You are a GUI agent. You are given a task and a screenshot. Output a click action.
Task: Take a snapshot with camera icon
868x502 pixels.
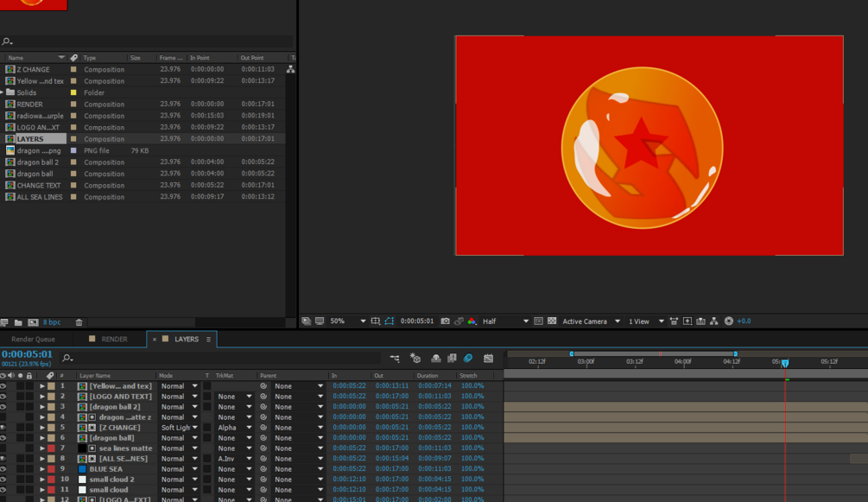445,321
